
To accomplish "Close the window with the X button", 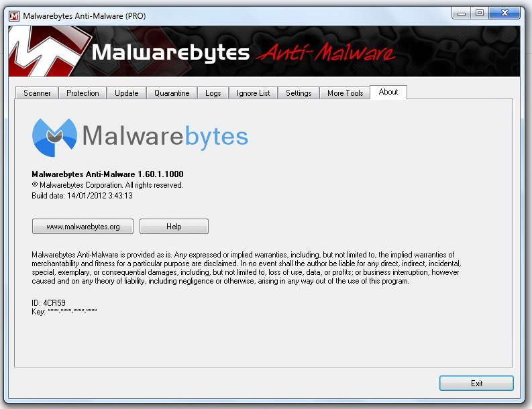I will (x=504, y=13).
